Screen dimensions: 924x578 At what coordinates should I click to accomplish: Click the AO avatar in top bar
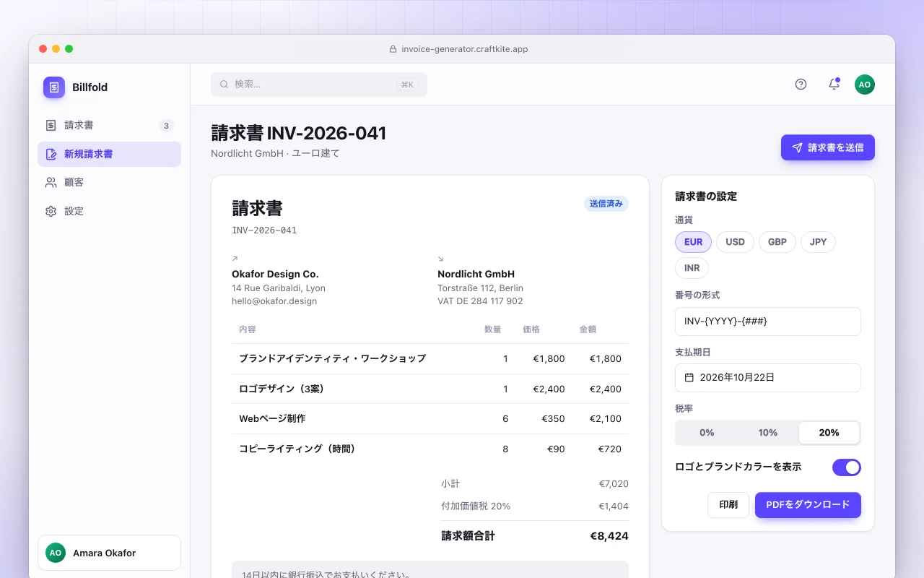865,85
